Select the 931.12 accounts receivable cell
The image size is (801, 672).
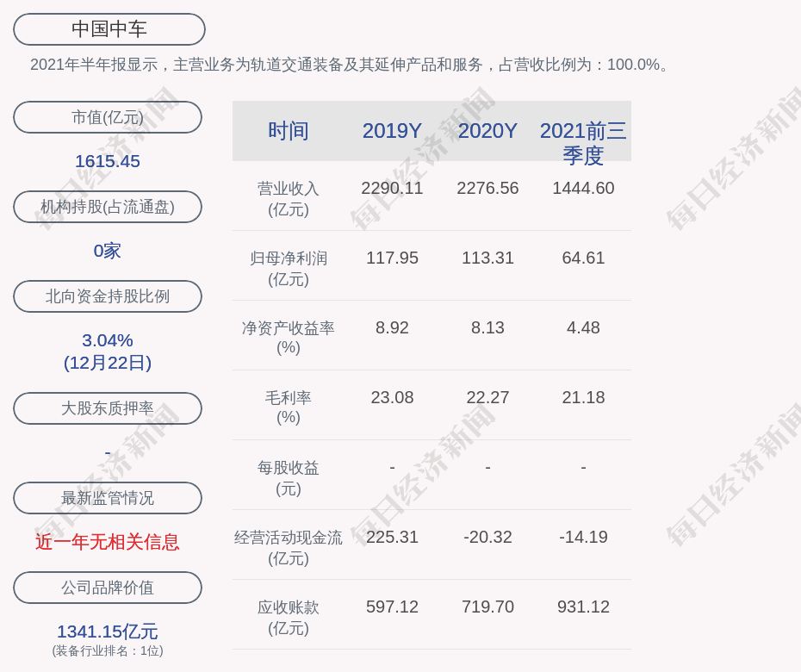[583, 607]
